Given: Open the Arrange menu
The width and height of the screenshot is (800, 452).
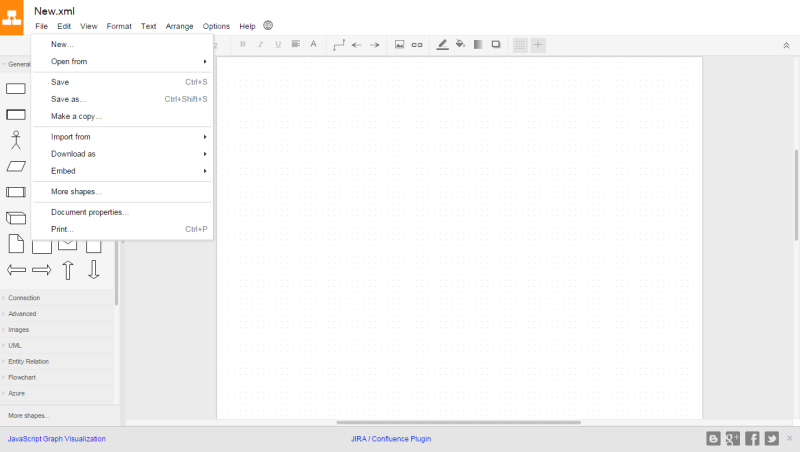Looking at the screenshot, I should pos(180,26).
